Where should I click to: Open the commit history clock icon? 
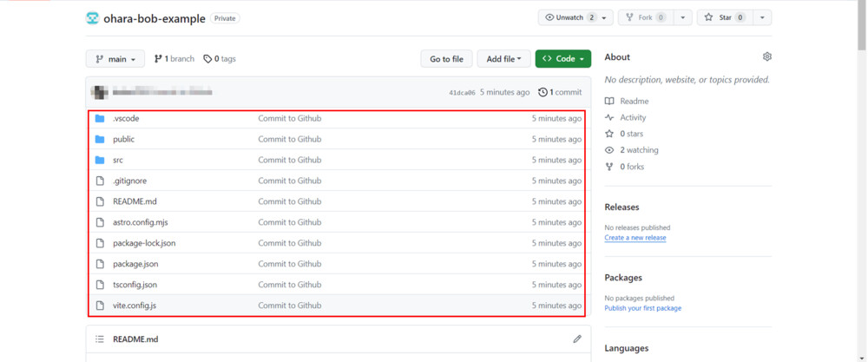(543, 92)
